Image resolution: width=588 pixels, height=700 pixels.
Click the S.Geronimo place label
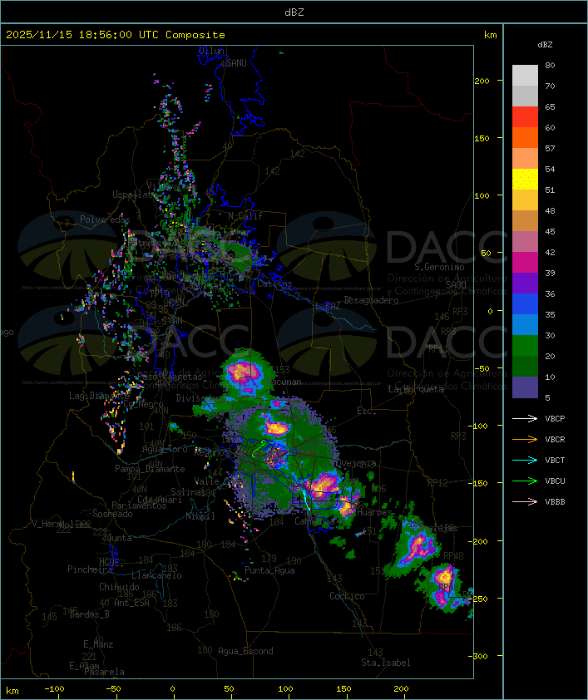(x=439, y=267)
